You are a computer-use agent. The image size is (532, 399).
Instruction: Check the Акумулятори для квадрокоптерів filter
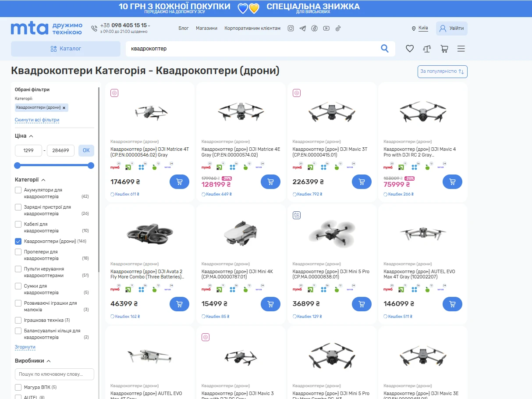coord(18,190)
